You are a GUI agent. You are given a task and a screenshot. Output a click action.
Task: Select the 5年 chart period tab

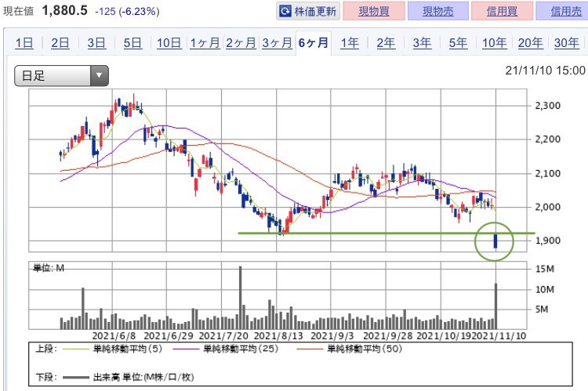pyautogui.click(x=459, y=43)
